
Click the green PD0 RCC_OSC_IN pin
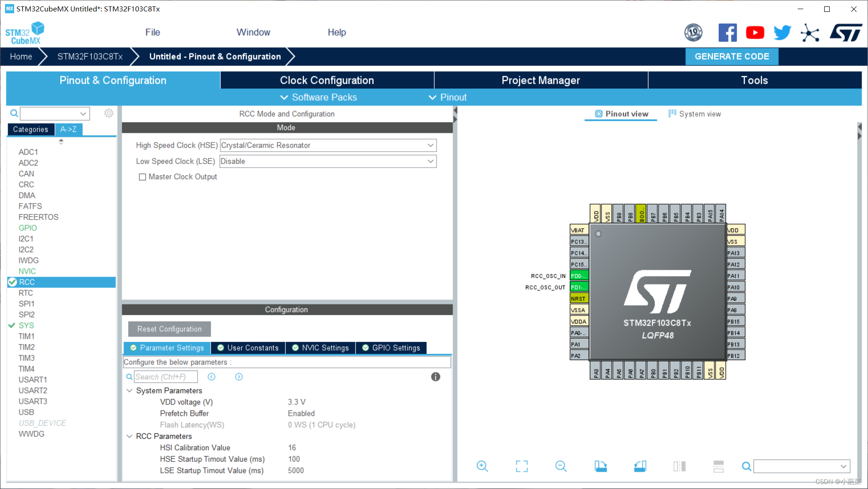point(579,276)
